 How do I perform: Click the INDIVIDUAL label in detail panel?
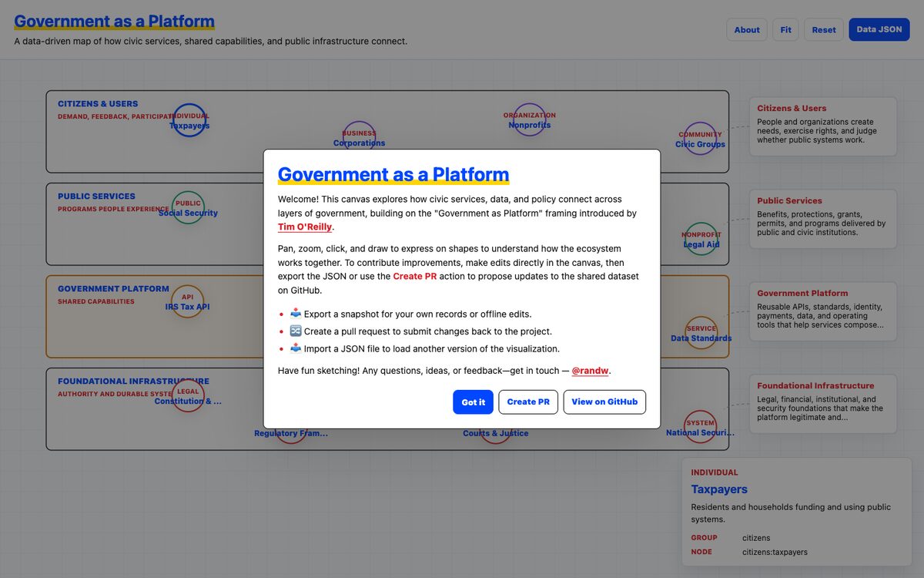715,472
